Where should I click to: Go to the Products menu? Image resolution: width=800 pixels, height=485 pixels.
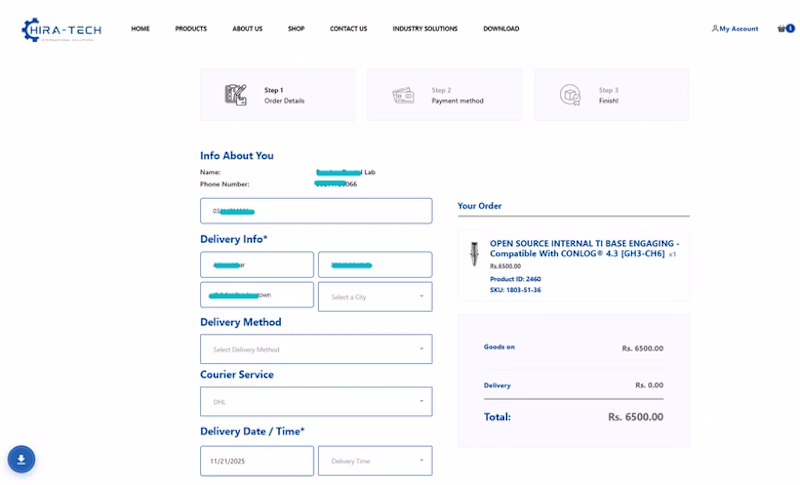191,29
